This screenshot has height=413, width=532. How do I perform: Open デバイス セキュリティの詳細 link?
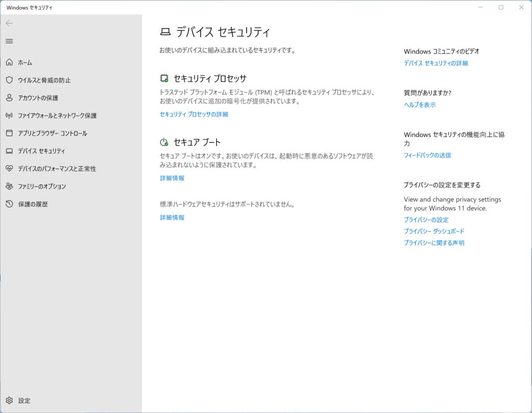click(x=436, y=63)
